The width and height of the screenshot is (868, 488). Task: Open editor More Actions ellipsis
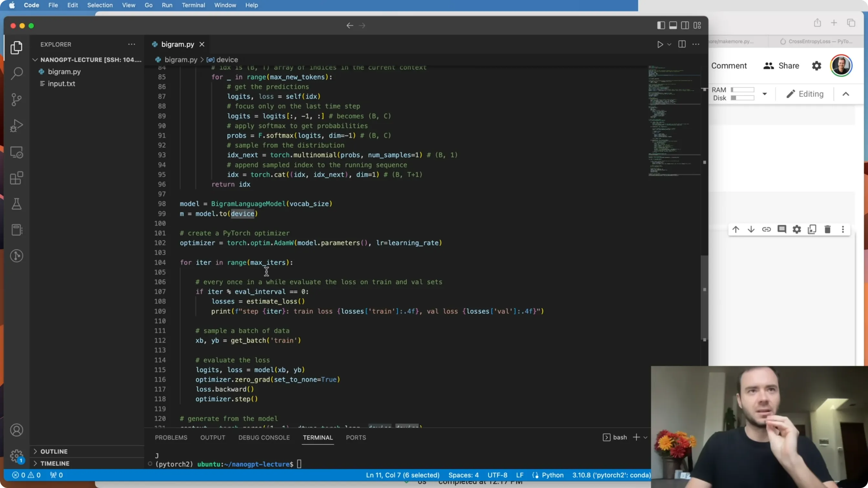coord(696,45)
